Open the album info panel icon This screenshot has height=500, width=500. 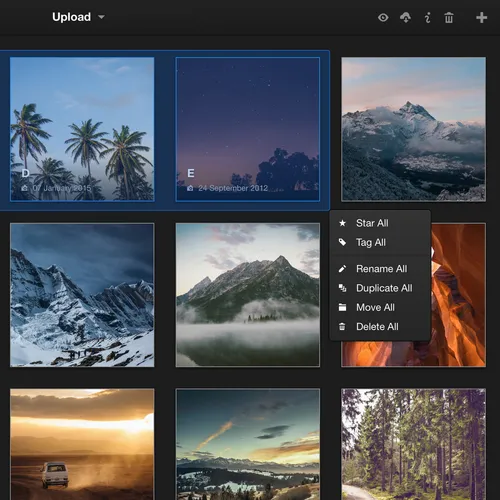coord(428,17)
